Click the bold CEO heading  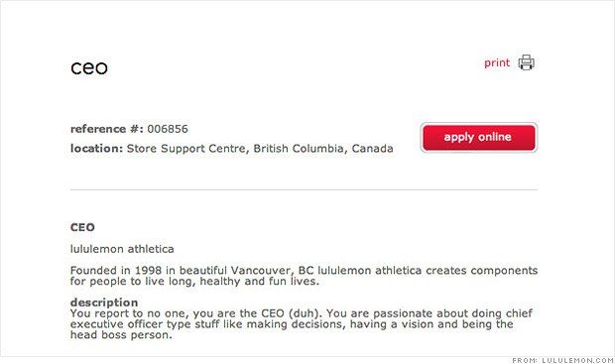point(82,227)
